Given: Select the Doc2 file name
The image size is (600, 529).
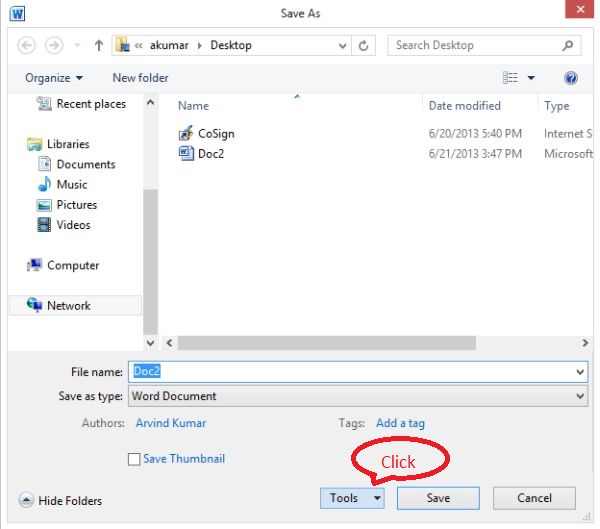Looking at the screenshot, I should click(211, 154).
